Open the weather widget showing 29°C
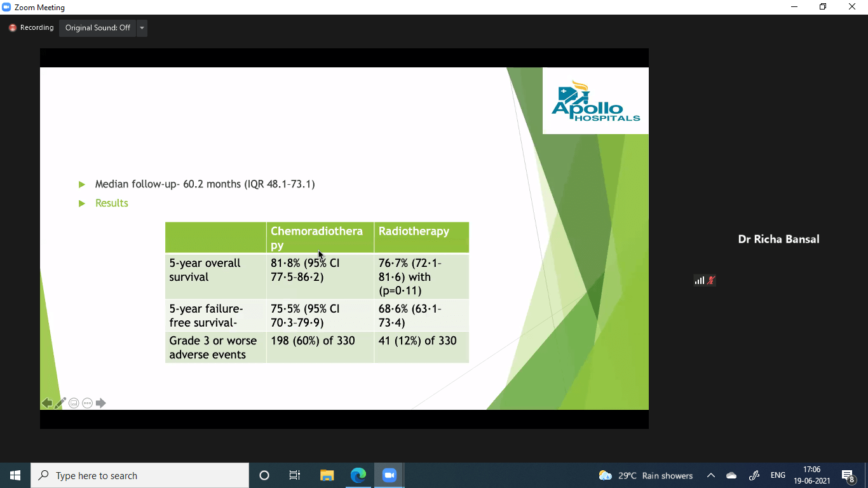The height and width of the screenshot is (488, 868). point(646,475)
